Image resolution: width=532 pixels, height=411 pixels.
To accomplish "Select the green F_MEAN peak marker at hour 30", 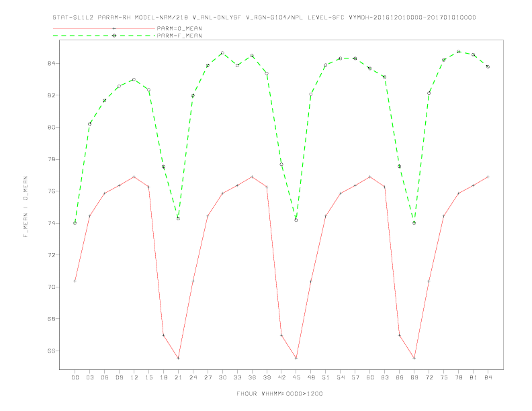I will [222, 53].
